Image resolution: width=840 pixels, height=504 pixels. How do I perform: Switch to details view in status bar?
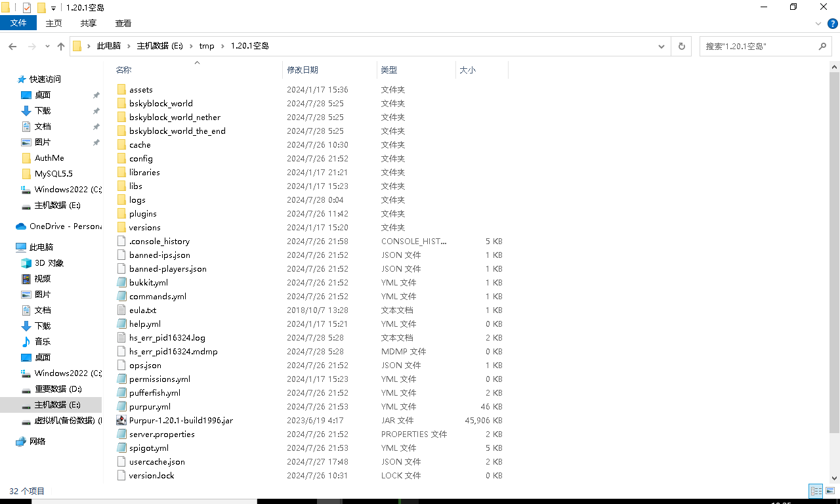coord(816,491)
